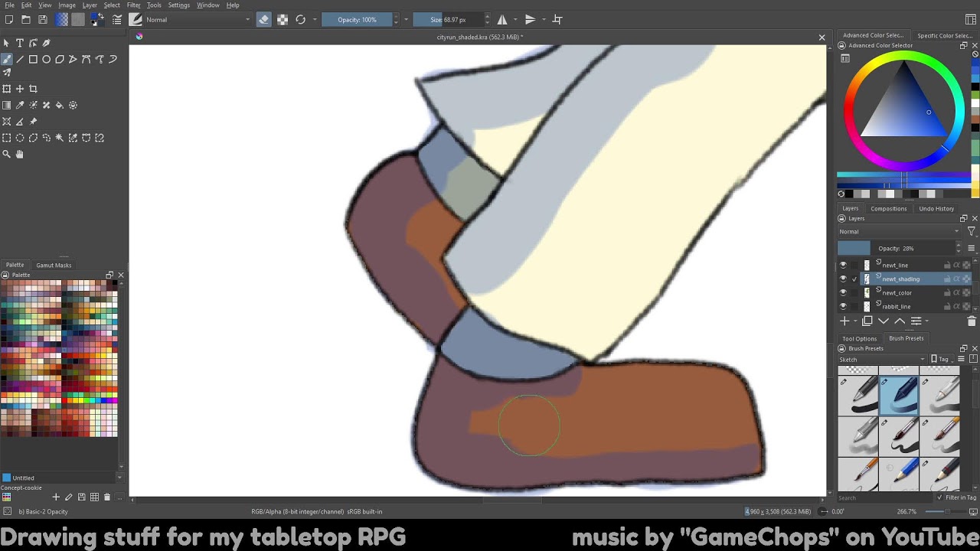Select the Calligraphy tool
This screenshot has height=551, width=980.
(46, 43)
